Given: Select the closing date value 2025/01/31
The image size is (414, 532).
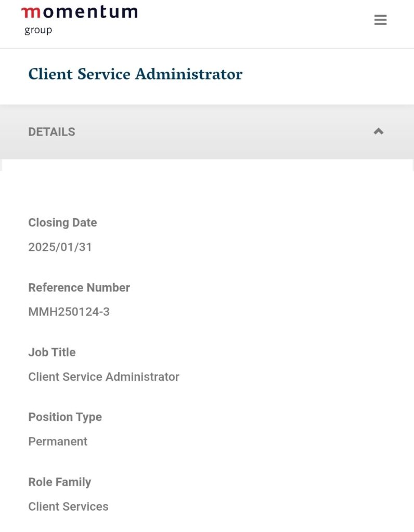Looking at the screenshot, I should (60, 247).
